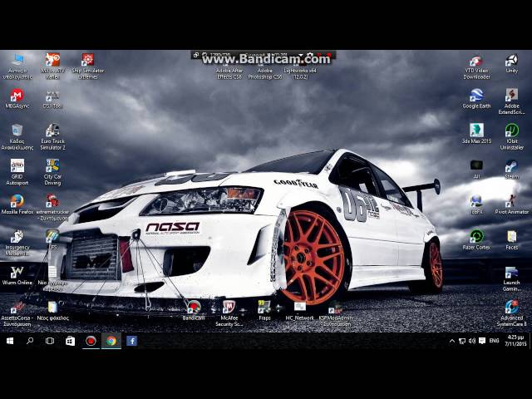The image size is (532, 399).
Task: Open the Facebook taskbar icon
Action: 131,341
